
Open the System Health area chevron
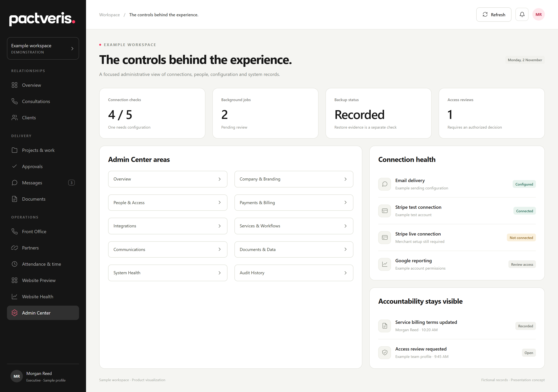(x=220, y=273)
